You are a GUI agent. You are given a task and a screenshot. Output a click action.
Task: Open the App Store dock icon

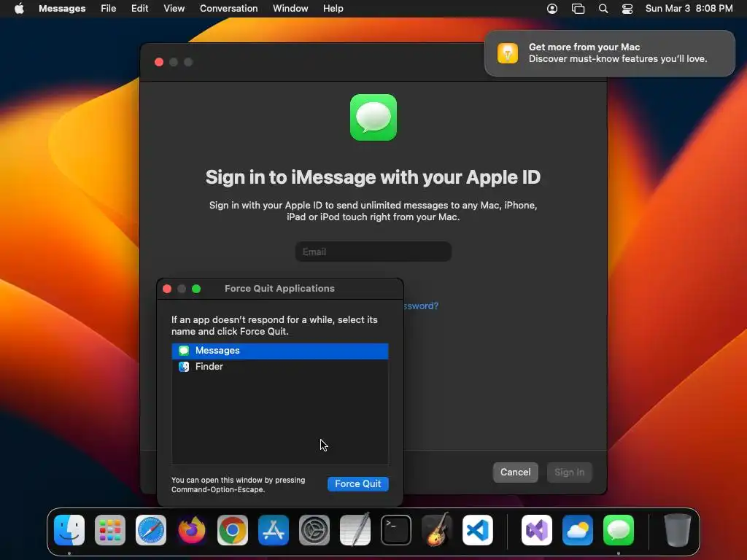tap(274, 530)
